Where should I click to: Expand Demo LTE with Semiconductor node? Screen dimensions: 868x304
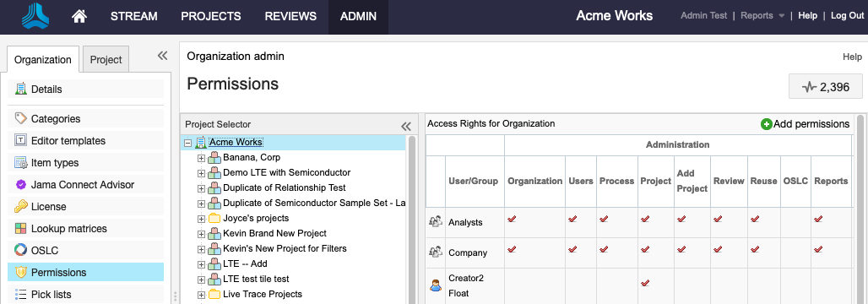[x=202, y=173]
